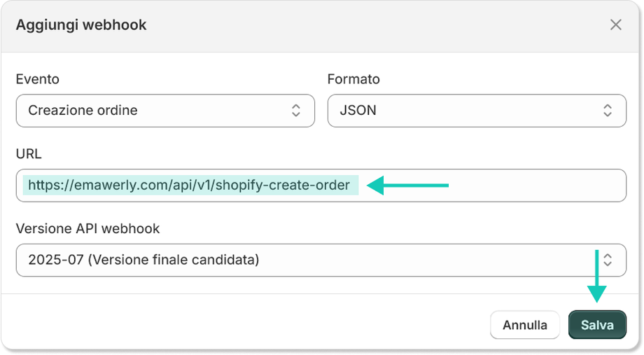The width and height of the screenshot is (644, 355).
Task: Click the Versione API webhook label
Action: (87, 229)
